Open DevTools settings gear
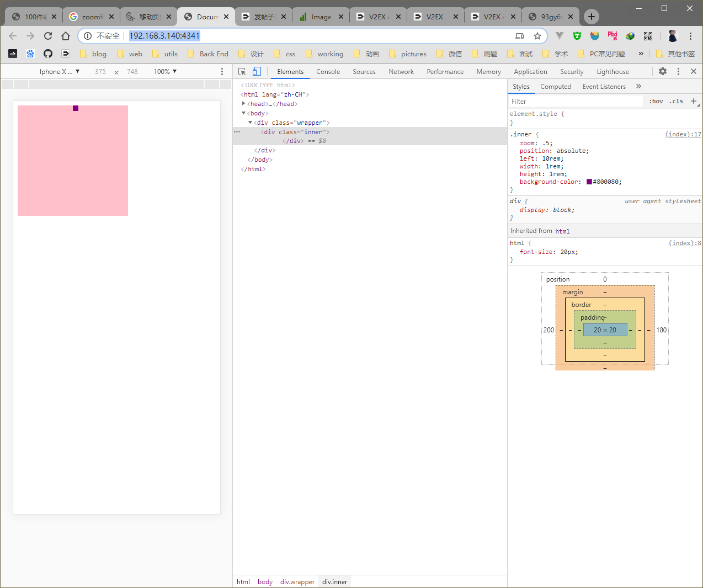 click(x=663, y=72)
